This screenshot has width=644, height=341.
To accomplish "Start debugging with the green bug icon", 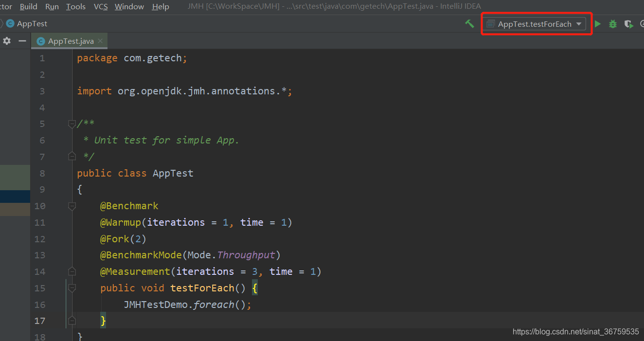I will [x=613, y=24].
